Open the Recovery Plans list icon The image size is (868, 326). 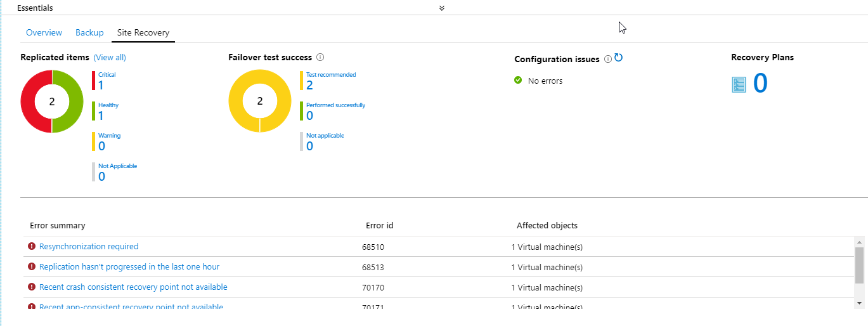point(739,84)
